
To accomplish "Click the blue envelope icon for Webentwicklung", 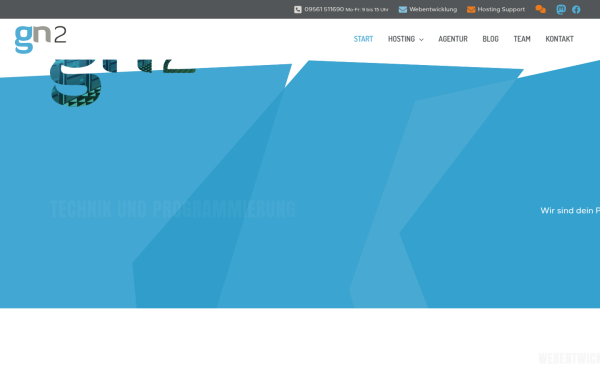I will click(x=403, y=10).
